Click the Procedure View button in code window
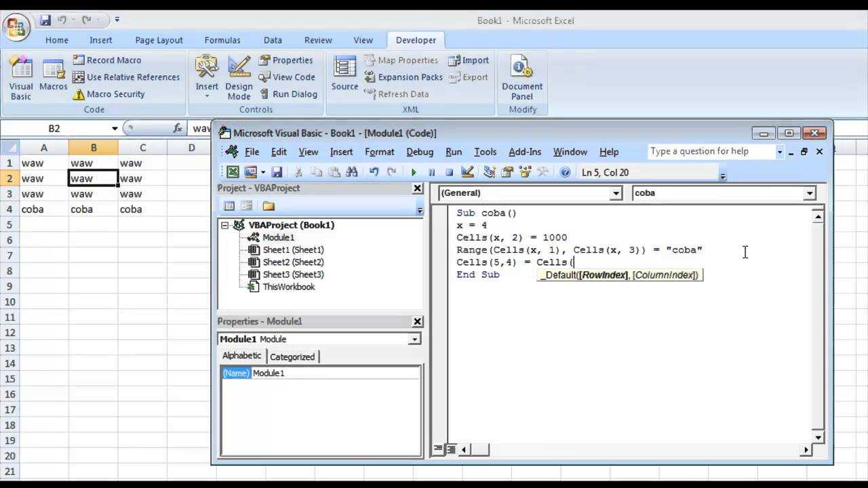868x488 pixels. click(x=438, y=449)
